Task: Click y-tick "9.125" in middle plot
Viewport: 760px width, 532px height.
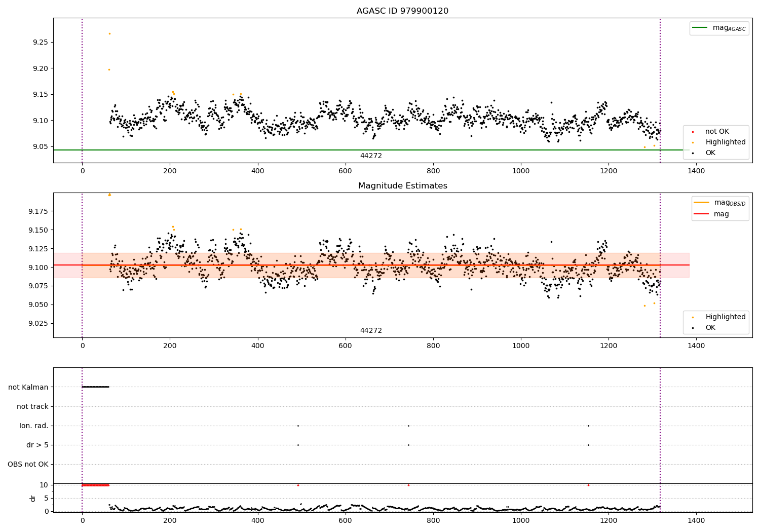Action: [x=37, y=249]
